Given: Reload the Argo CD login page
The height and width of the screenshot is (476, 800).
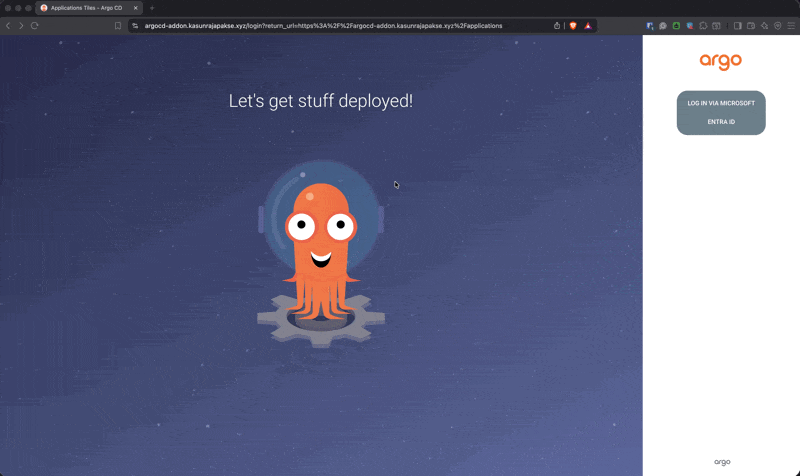Looking at the screenshot, I should (x=35, y=26).
